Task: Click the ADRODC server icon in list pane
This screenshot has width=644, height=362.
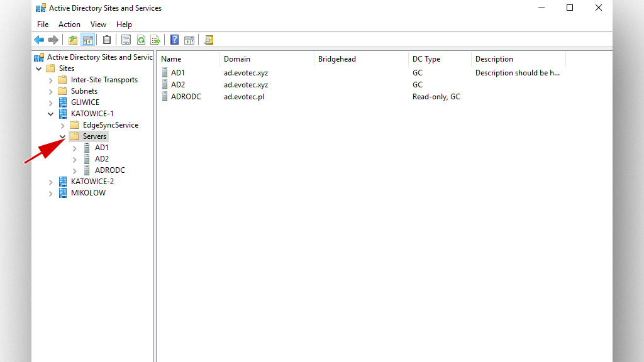Action: click(165, 96)
